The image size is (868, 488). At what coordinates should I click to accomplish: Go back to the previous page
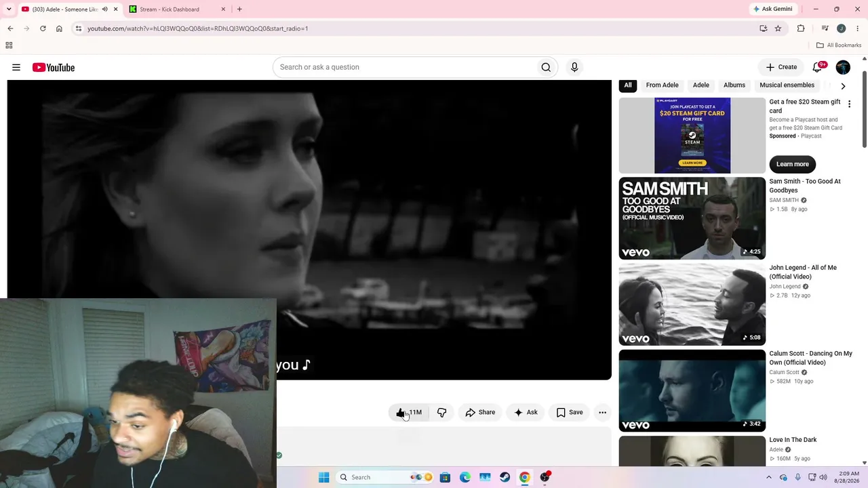(x=10, y=28)
